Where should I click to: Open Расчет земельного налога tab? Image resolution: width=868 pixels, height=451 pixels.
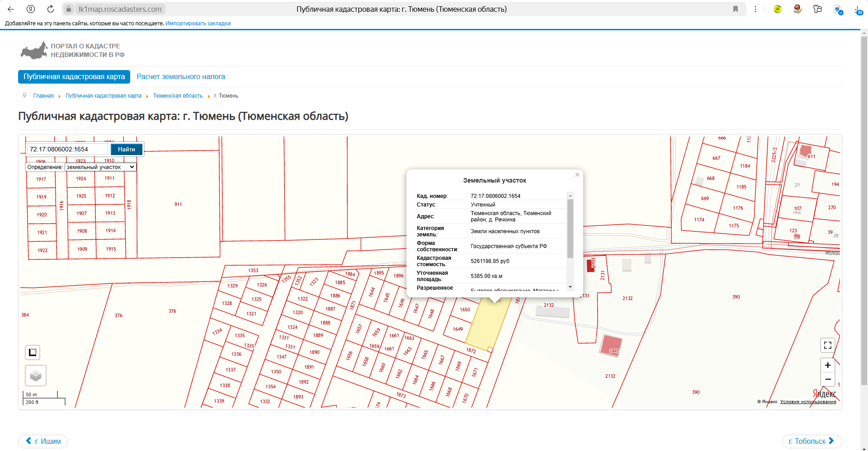(x=181, y=77)
